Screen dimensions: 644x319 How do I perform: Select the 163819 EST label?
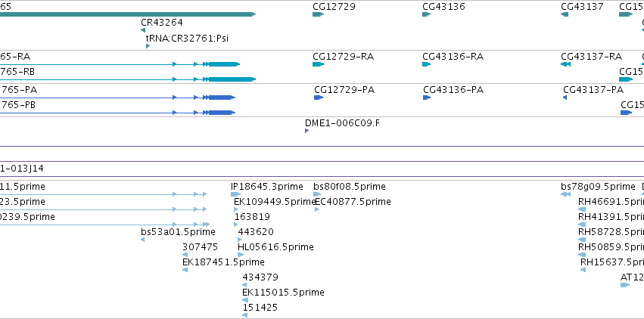tap(252, 217)
